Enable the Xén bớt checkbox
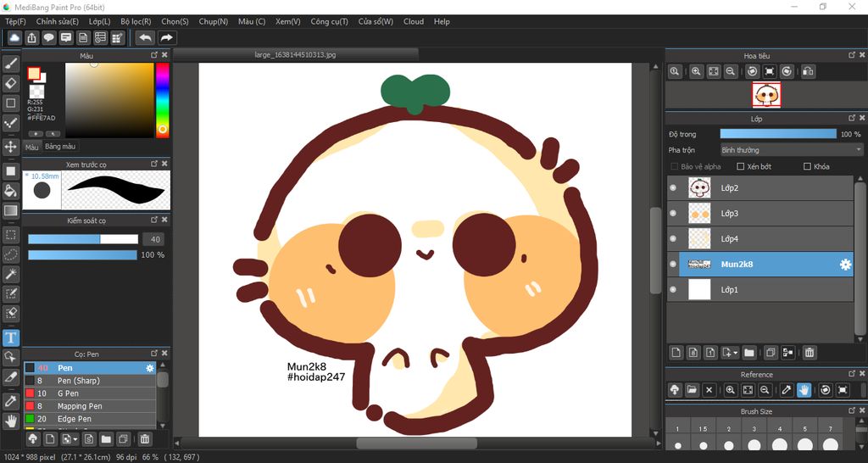Viewport: 868px width, 463px height. [x=740, y=167]
